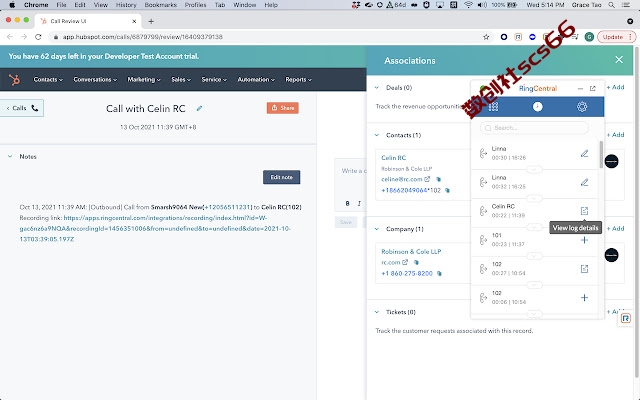Open RingCentral call history clock tab
This screenshot has width=640, height=400.
tap(538, 107)
